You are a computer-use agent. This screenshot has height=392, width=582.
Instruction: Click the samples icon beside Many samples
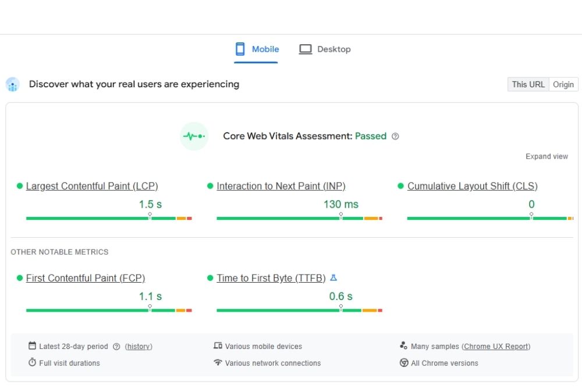pyautogui.click(x=403, y=345)
